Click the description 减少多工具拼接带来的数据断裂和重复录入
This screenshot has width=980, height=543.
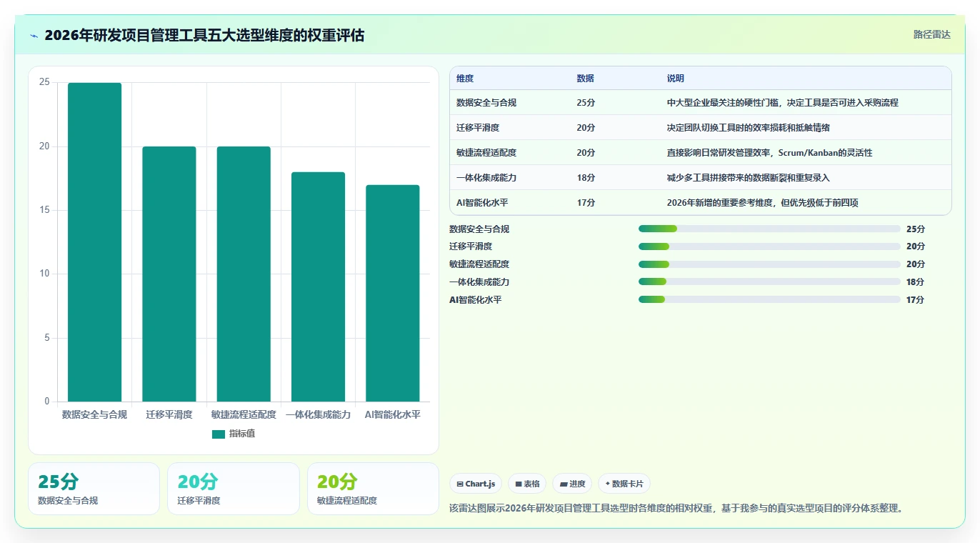749,177
